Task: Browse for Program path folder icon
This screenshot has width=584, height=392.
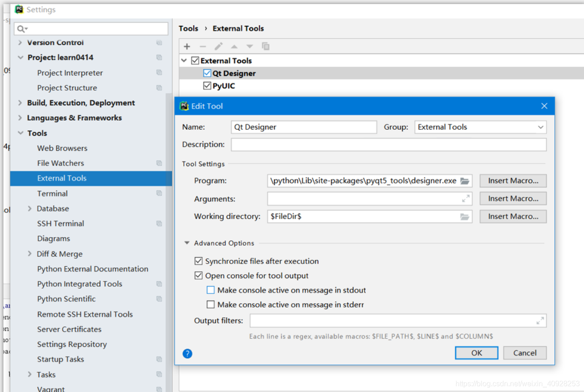Action: point(465,181)
